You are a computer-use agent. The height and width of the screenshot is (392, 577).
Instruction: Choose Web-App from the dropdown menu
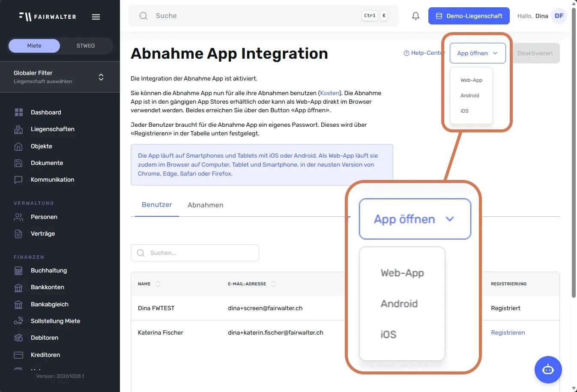[x=471, y=80]
